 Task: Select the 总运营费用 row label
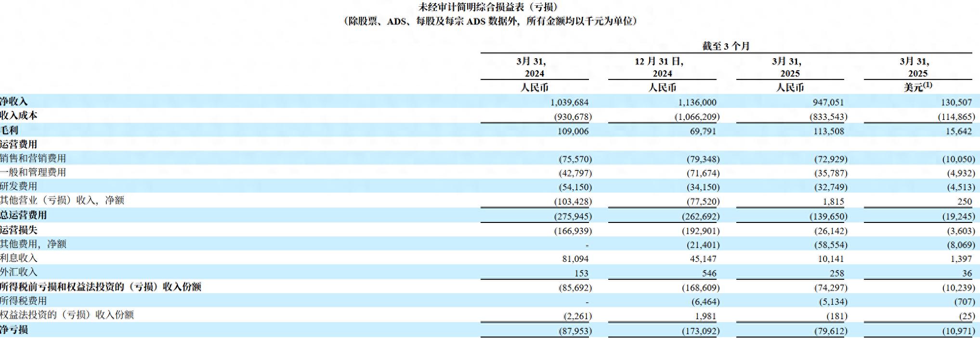point(23,215)
